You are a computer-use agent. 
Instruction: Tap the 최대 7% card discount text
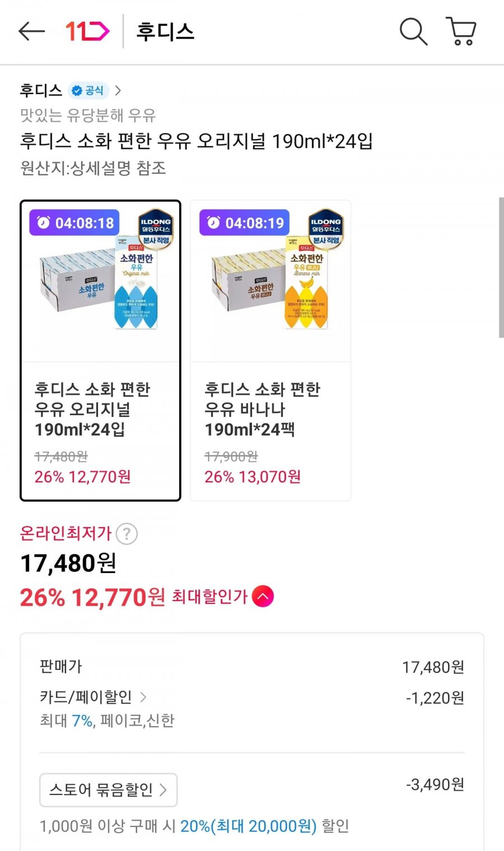pos(82,720)
